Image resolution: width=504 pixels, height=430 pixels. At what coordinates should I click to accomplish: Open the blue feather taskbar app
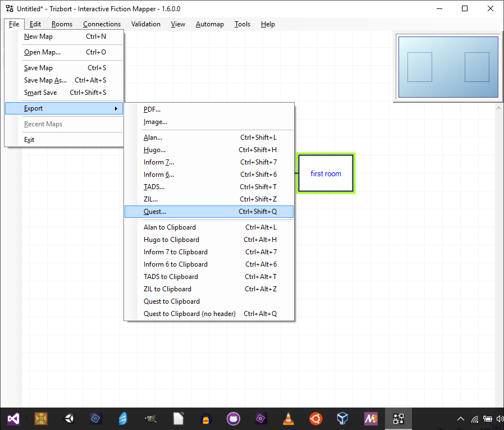coord(123,419)
